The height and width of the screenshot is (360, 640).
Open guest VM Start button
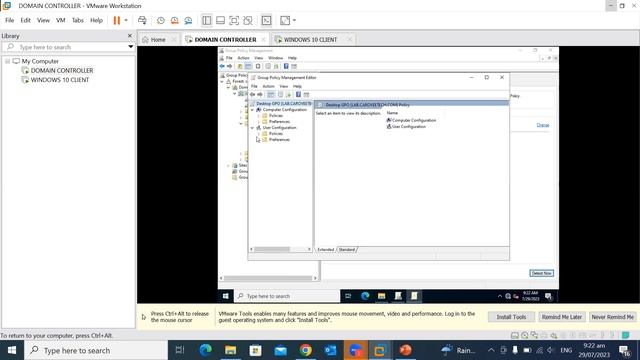[226, 296]
